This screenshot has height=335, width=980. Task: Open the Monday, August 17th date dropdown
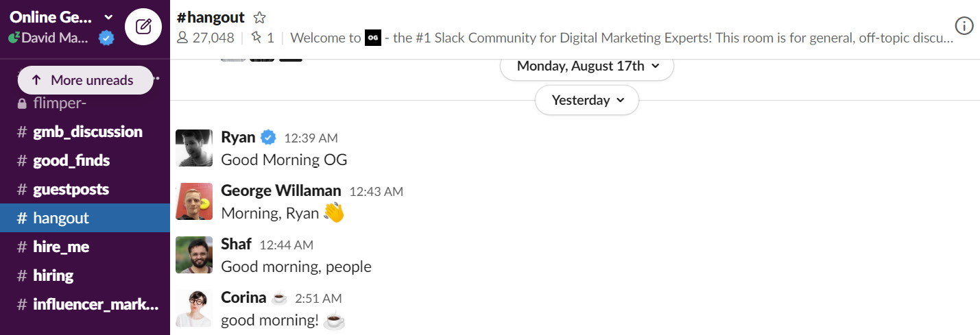coord(587,66)
